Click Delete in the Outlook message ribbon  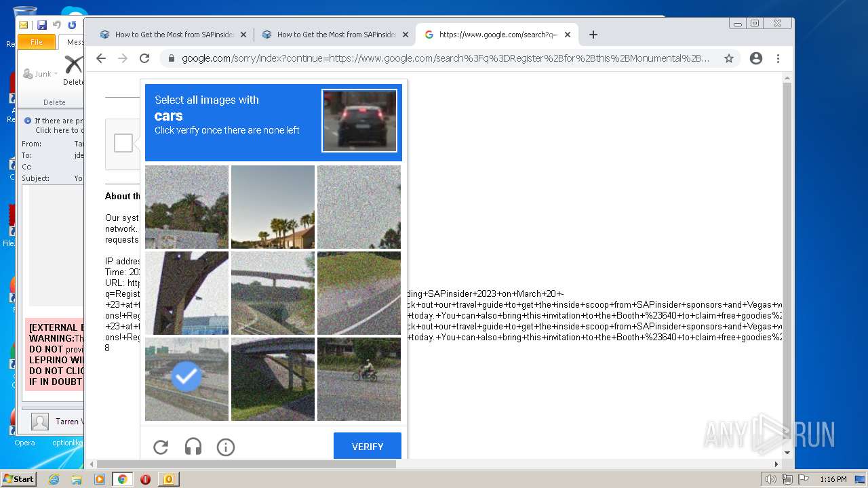coord(73,70)
